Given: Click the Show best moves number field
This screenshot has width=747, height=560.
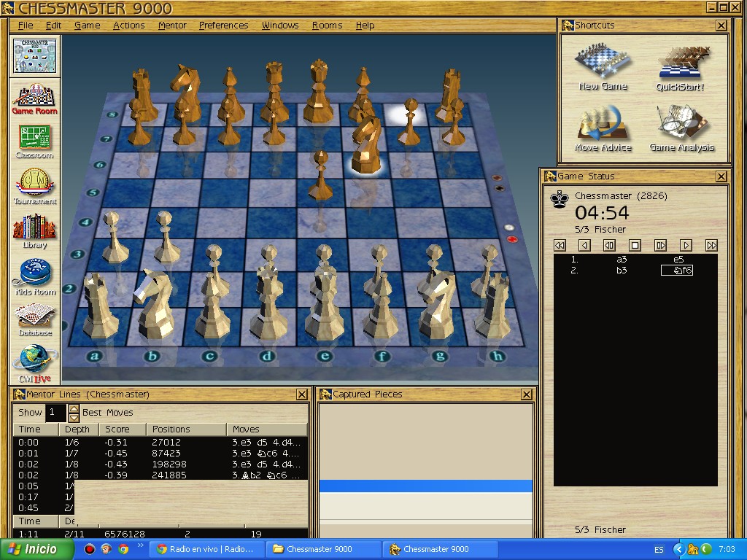Looking at the screenshot, I should click(x=56, y=413).
